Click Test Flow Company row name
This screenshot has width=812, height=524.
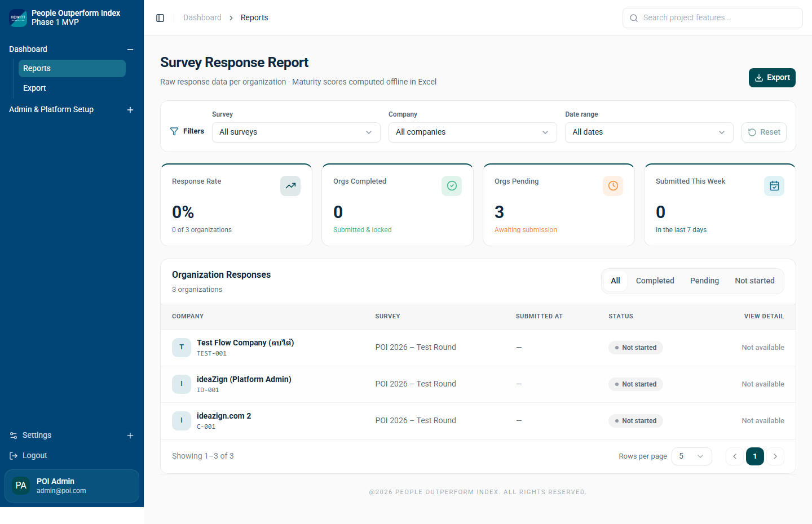[x=245, y=343]
